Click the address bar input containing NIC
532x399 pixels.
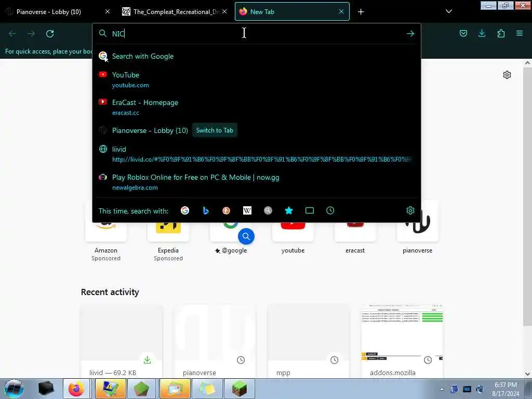pos(256,34)
